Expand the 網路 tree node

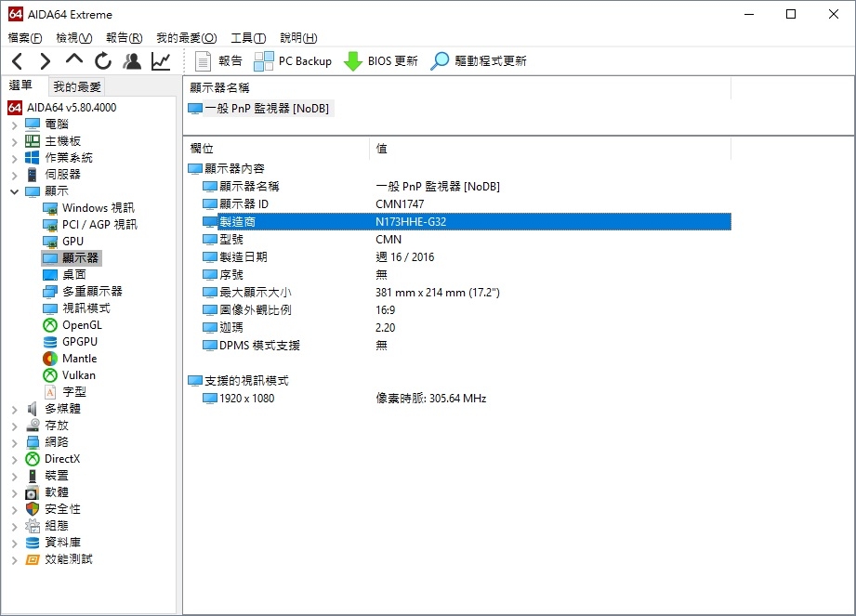click(x=15, y=442)
